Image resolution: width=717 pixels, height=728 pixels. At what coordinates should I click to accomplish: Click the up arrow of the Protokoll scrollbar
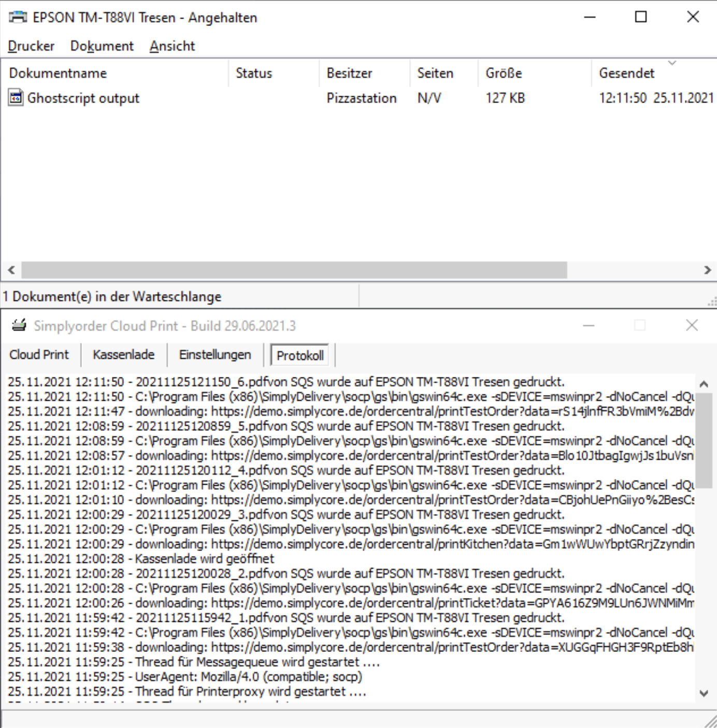(x=704, y=384)
